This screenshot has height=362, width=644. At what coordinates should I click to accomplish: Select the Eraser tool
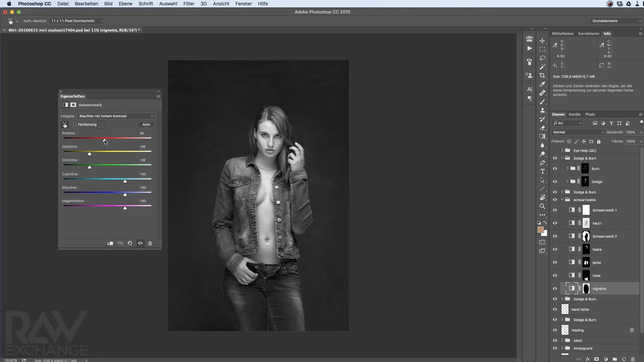[x=542, y=128]
